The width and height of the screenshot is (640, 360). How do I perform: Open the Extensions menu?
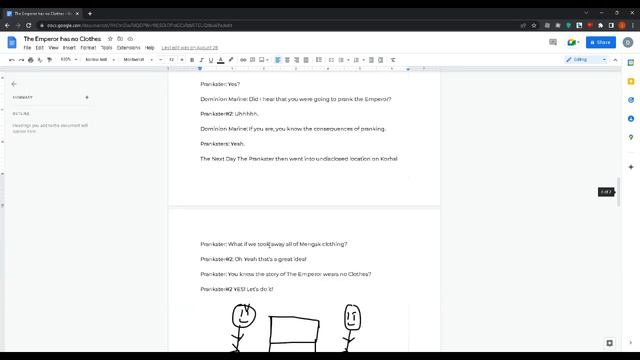128,48
